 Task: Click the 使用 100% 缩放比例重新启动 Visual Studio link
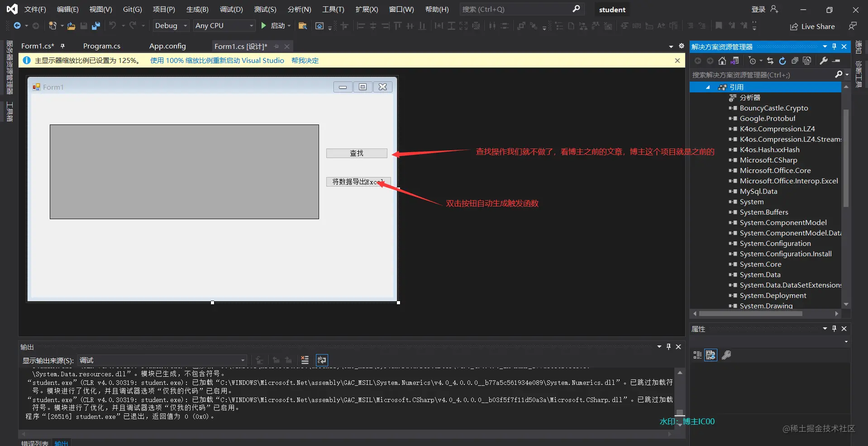pos(217,61)
